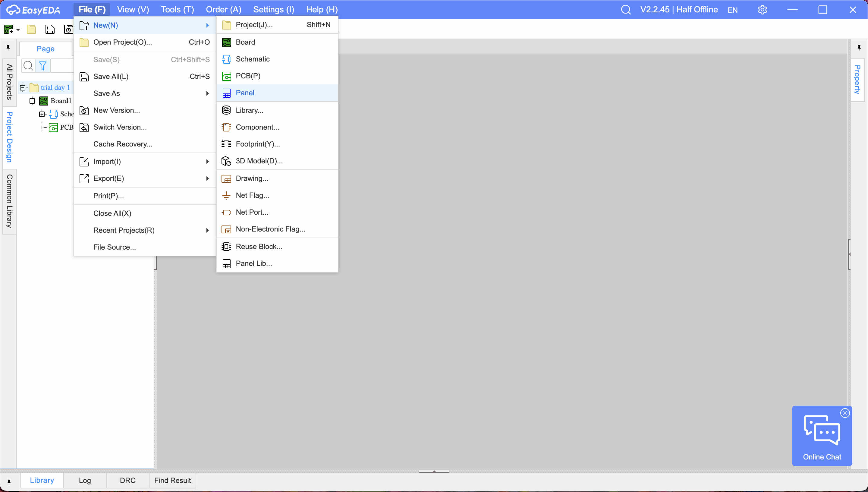Select Panel from the New submenu
868x492 pixels.
tap(245, 93)
